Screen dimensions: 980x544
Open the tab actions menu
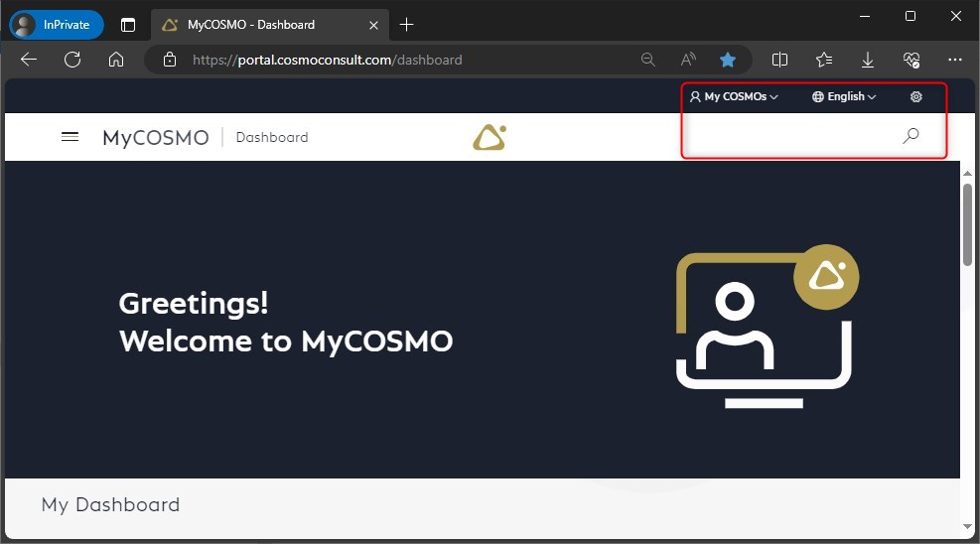pyautogui.click(x=128, y=25)
